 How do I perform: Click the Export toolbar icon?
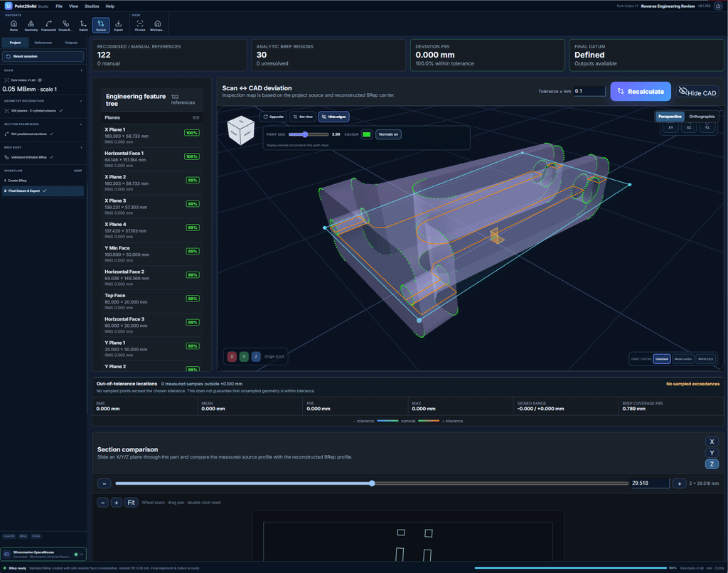(119, 25)
